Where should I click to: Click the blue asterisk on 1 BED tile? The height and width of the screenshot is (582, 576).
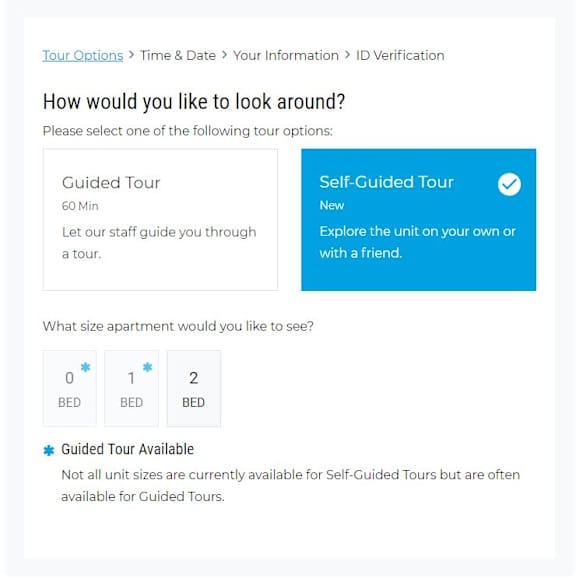tap(147, 367)
